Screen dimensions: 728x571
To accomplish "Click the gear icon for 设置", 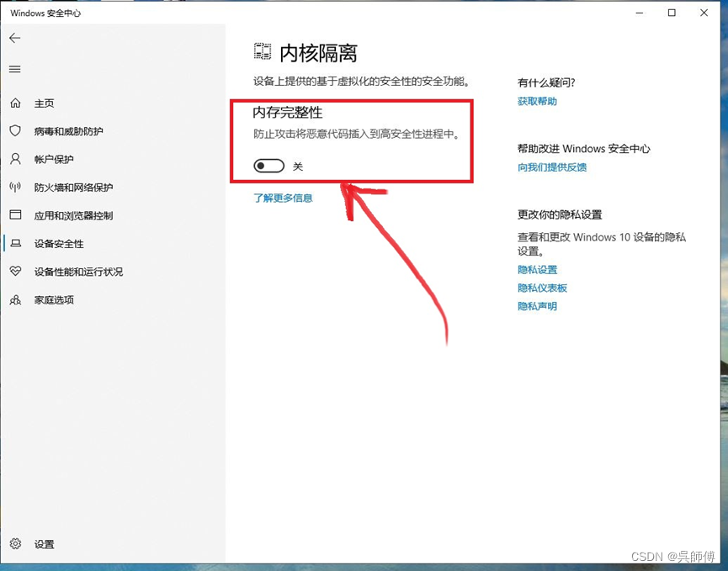I will [15, 543].
